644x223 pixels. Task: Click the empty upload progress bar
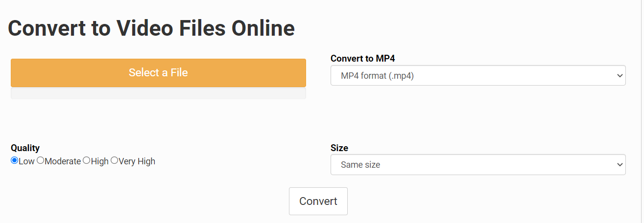click(158, 93)
